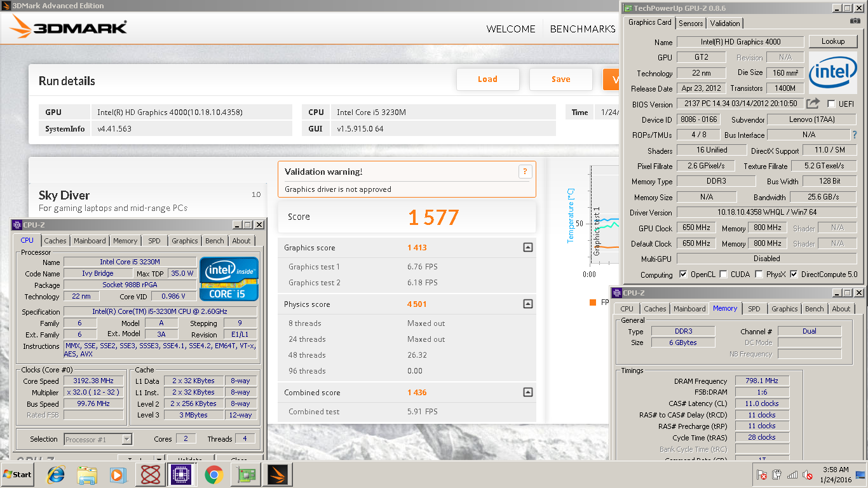
Task: Toggle the DirectCompute 5.0 checkbox
Action: 794,274
